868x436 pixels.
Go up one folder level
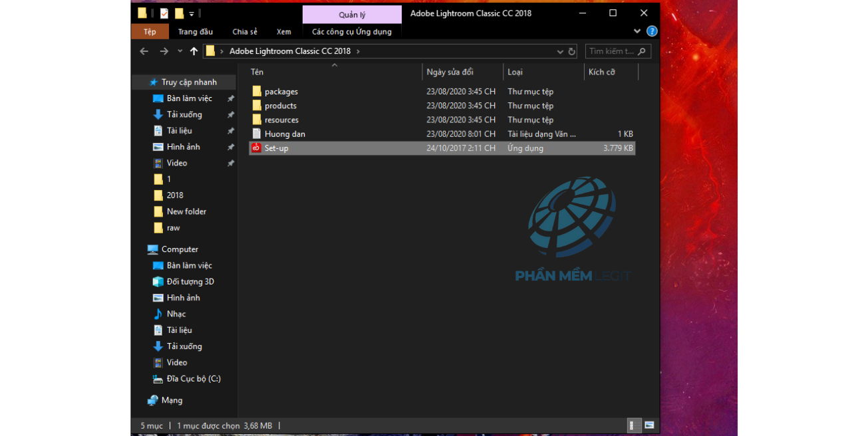click(x=194, y=51)
